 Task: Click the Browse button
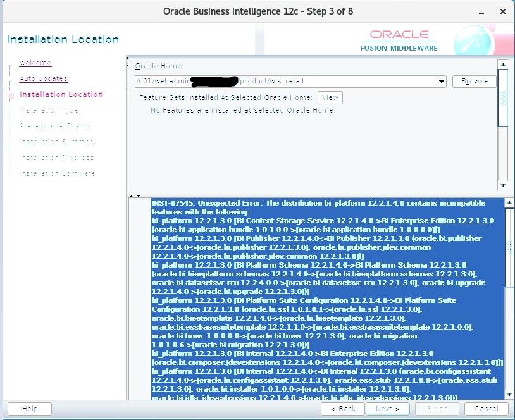click(x=475, y=81)
